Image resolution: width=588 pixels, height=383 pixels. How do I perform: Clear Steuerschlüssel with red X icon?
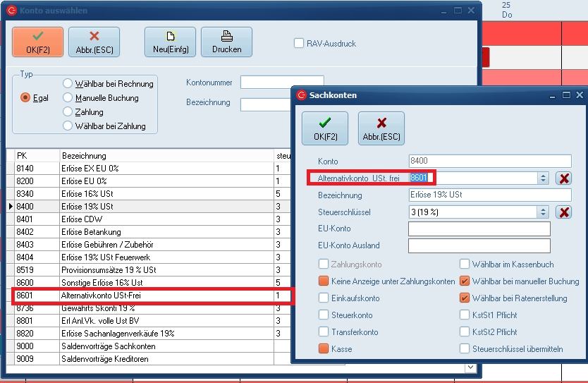click(563, 212)
